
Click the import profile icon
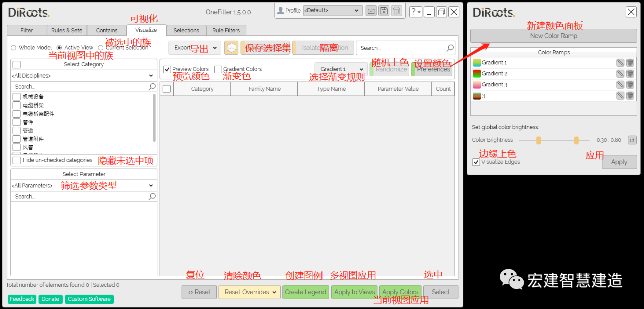[x=371, y=11]
